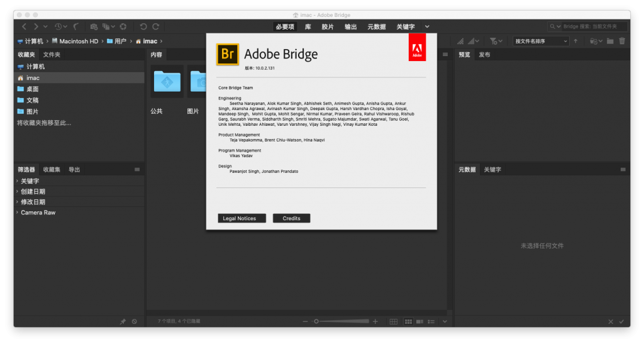Click the Credits button
The width and height of the screenshot is (644, 344).
[x=291, y=218]
